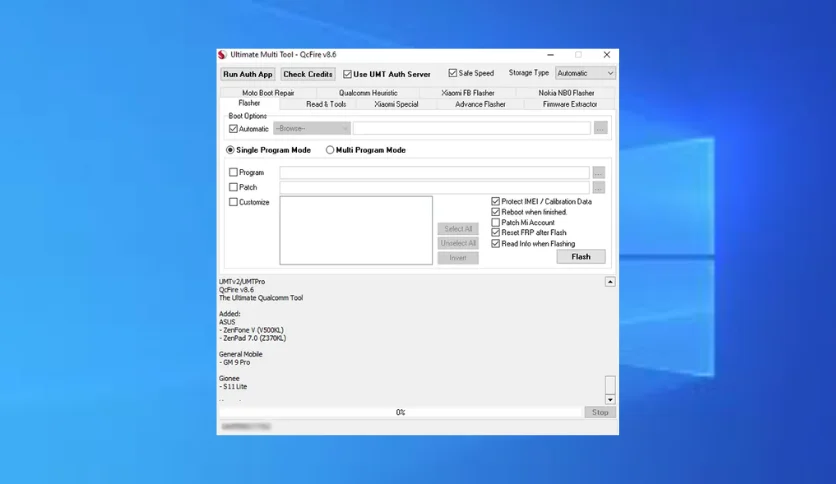This screenshot has height=484, width=836.
Task: Click log scrollbar up arrow
Action: pyautogui.click(x=610, y=282)
